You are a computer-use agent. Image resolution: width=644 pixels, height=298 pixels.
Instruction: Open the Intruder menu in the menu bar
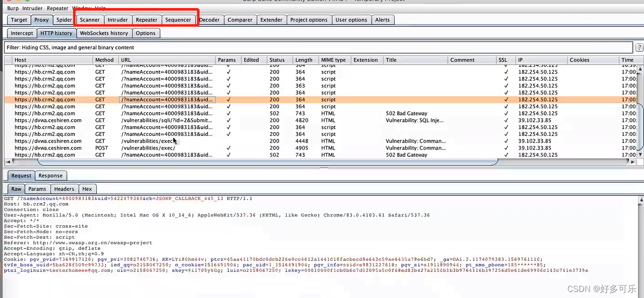click(32, 8)
